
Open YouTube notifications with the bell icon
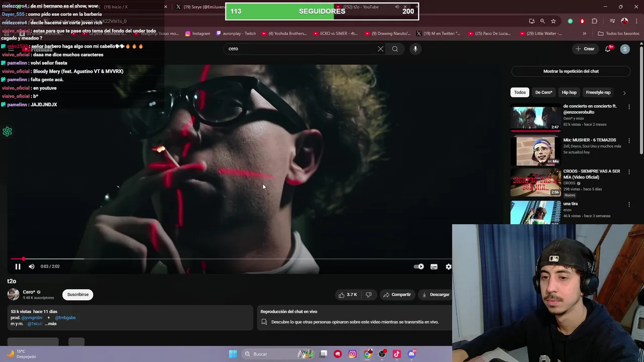tap(608, 49)
